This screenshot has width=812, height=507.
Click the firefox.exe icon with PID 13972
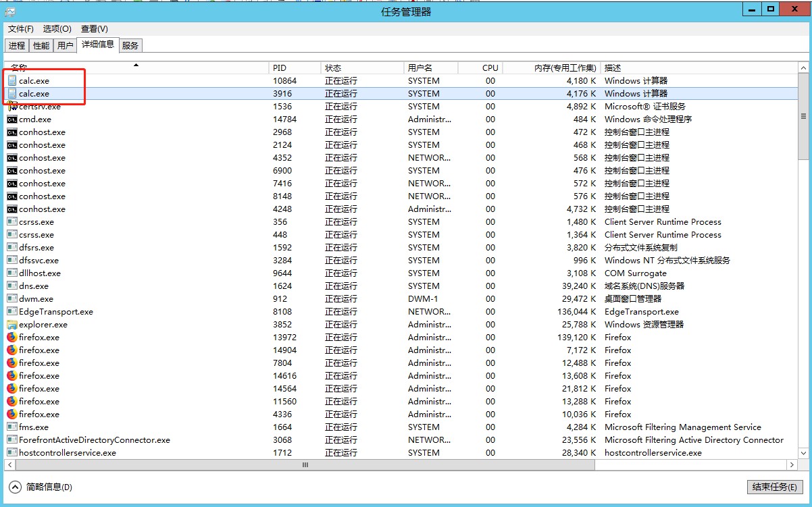coord(12,337)
